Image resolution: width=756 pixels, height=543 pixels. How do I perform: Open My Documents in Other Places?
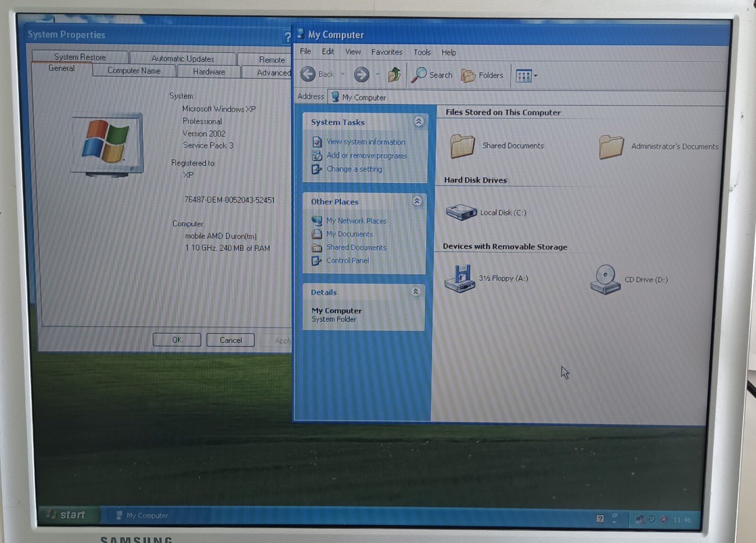click(349, 234)
